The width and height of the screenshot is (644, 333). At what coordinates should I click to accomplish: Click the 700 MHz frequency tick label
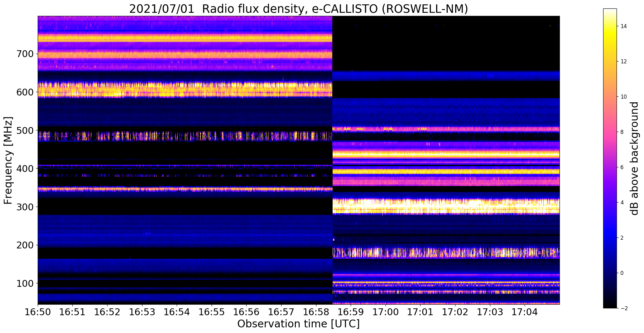point(24,54)
